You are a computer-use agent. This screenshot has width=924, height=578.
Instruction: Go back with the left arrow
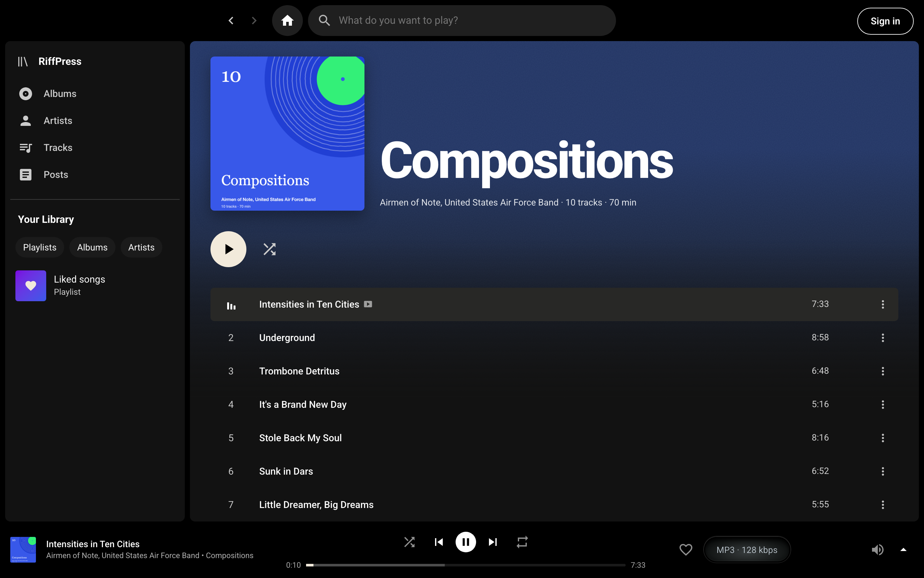(x=231, y=21)
